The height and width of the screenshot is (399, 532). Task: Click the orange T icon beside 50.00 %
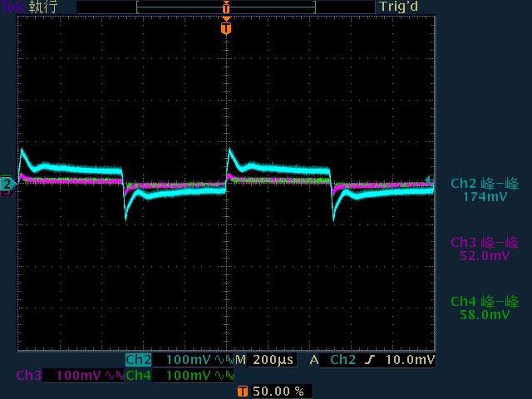[x=242, y=391]
